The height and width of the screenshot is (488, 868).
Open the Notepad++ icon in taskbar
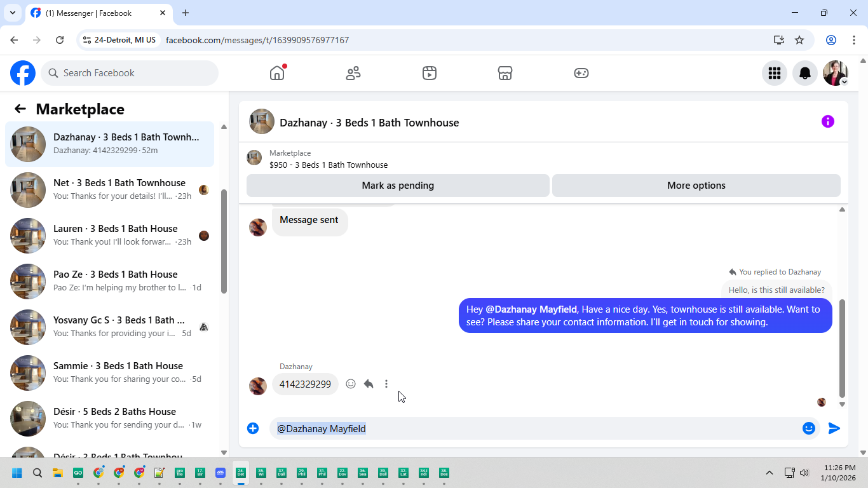[159, 473]
